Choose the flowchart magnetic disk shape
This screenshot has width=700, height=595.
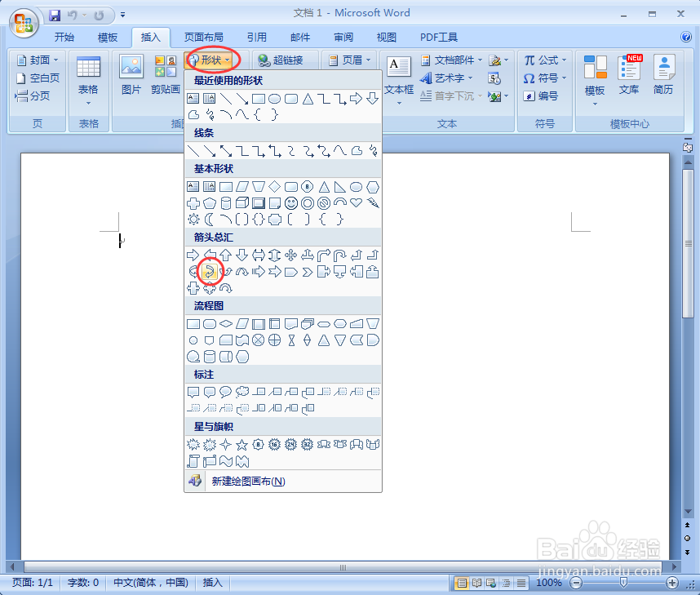(210, 357)
